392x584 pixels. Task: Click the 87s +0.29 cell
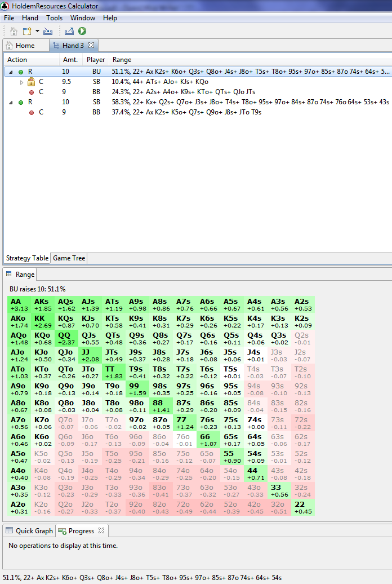pyautogui.click(x=185, y=406)
